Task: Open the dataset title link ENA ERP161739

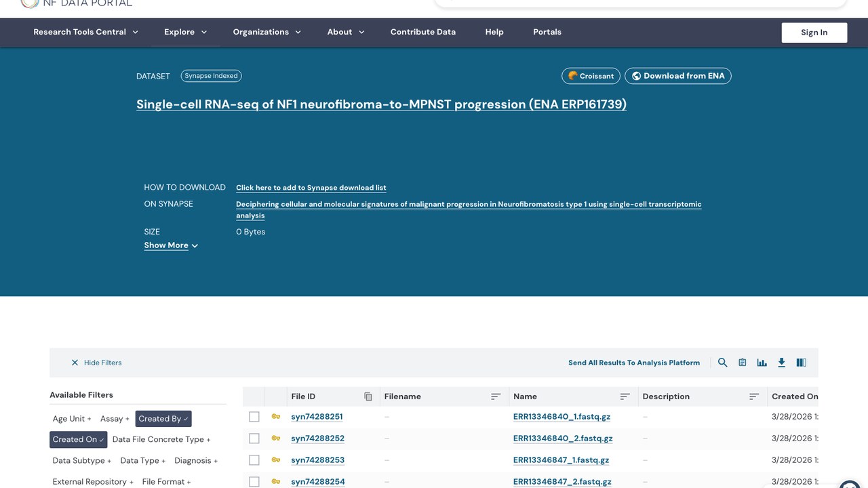Action: point(381,104)
